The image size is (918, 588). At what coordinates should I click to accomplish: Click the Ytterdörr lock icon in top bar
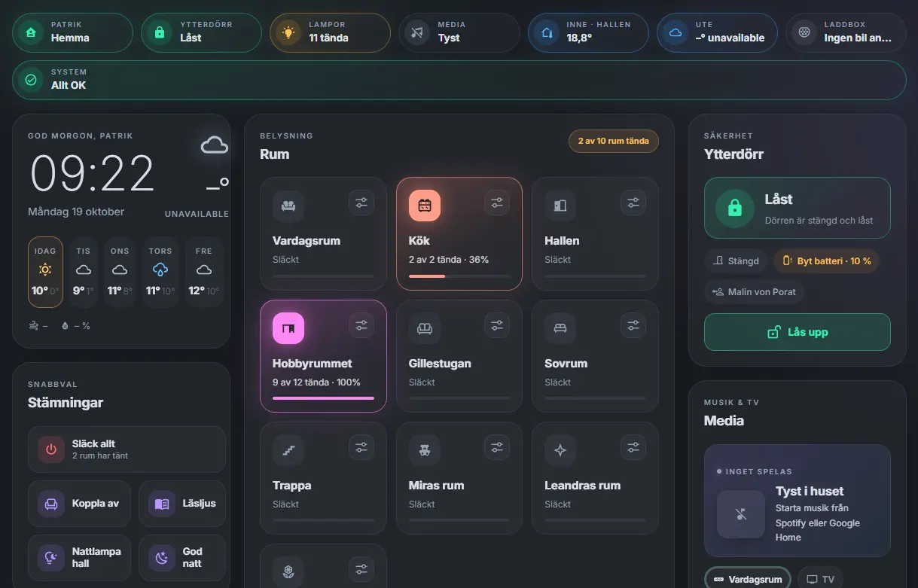(160, 32)
